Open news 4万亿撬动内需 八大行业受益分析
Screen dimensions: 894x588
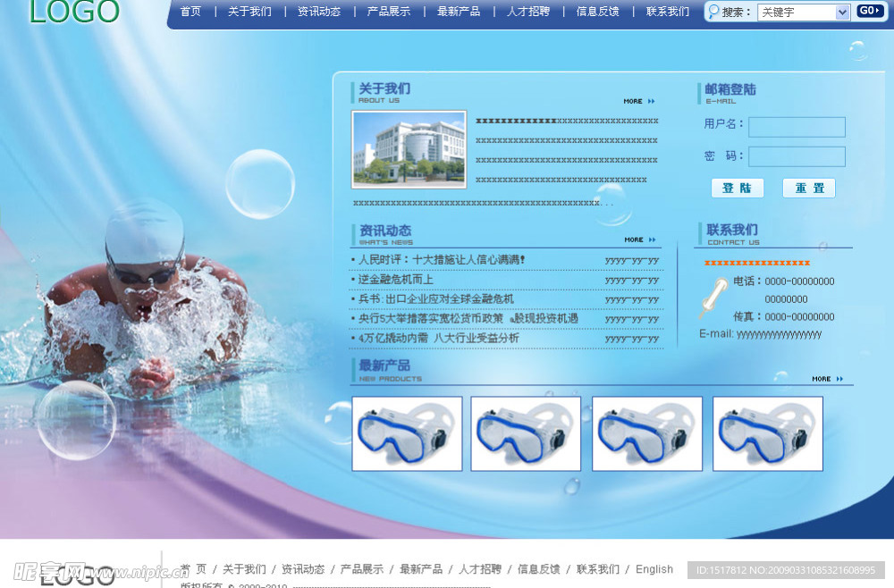[438, 338]
